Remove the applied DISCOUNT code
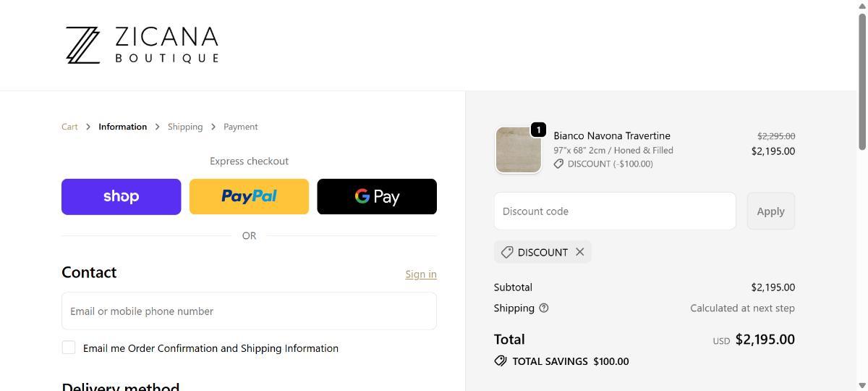 [579, 252]
